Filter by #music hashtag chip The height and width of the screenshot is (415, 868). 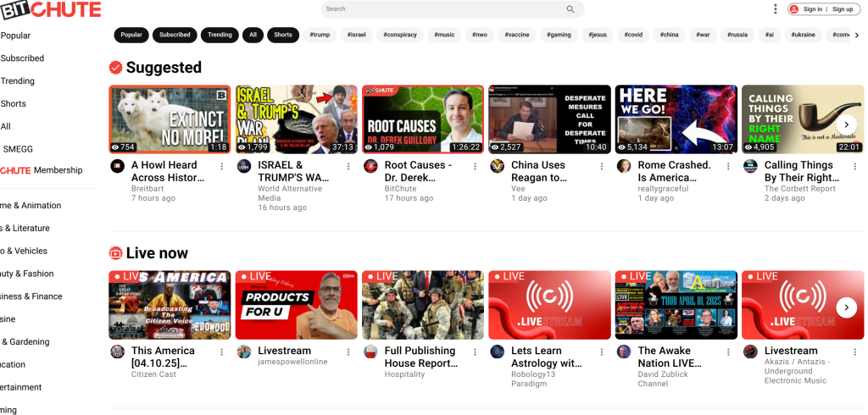[x=444, y=35]
